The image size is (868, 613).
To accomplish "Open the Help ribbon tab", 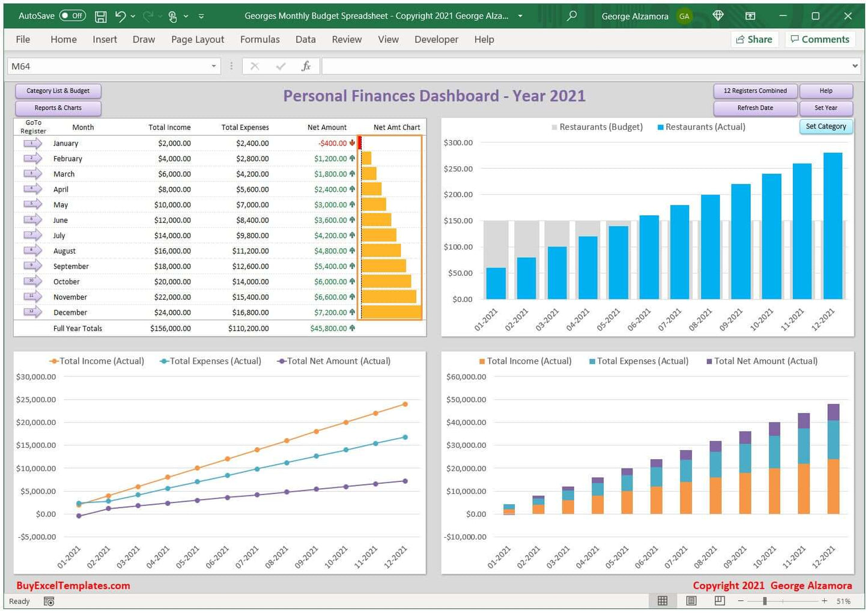I will [484, 40].
